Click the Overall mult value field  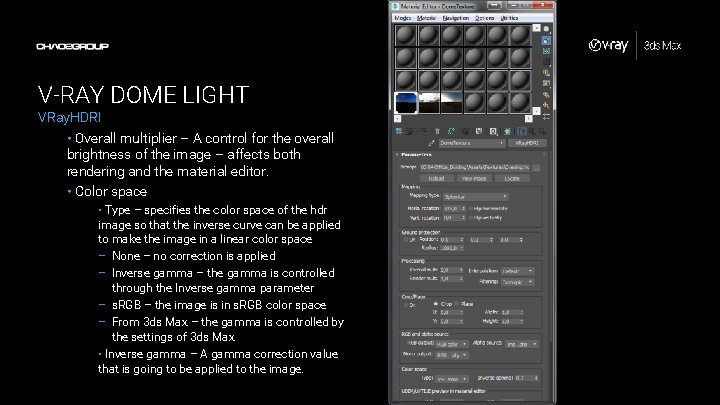tap(451, 270)
